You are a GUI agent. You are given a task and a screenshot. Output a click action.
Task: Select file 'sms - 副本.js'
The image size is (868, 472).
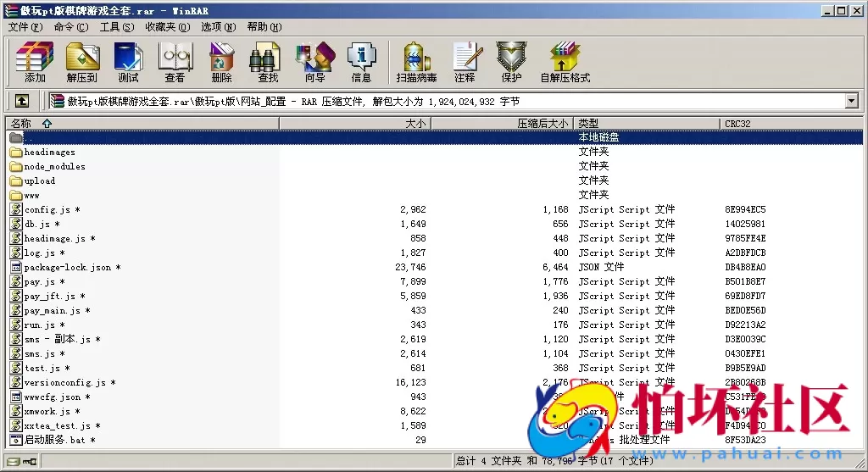[x=57, y=339]
